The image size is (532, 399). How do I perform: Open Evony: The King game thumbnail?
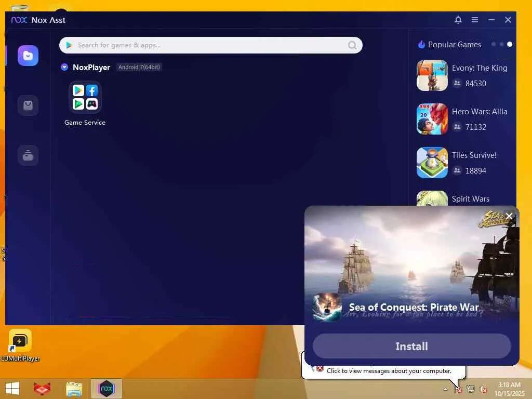(432, 75)
